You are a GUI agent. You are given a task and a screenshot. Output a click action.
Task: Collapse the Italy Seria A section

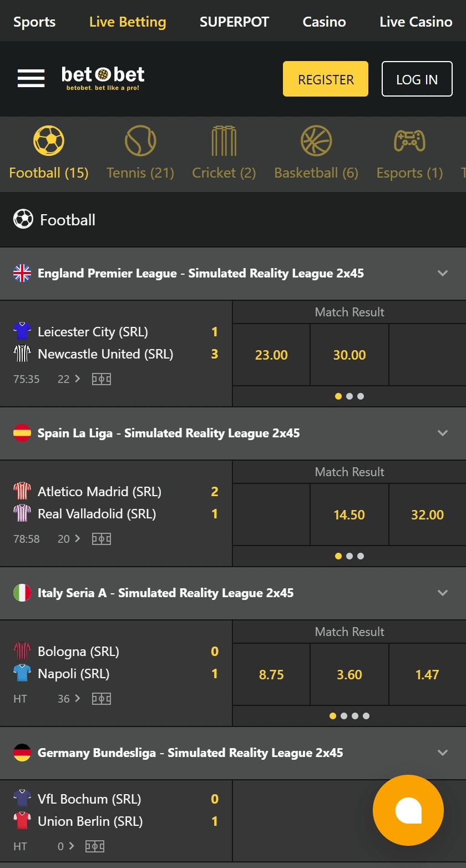tap(442, 593)
